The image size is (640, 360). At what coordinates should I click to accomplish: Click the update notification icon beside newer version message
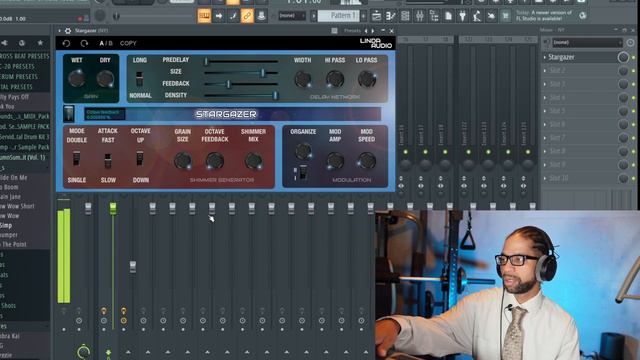[x=583, y=16]
